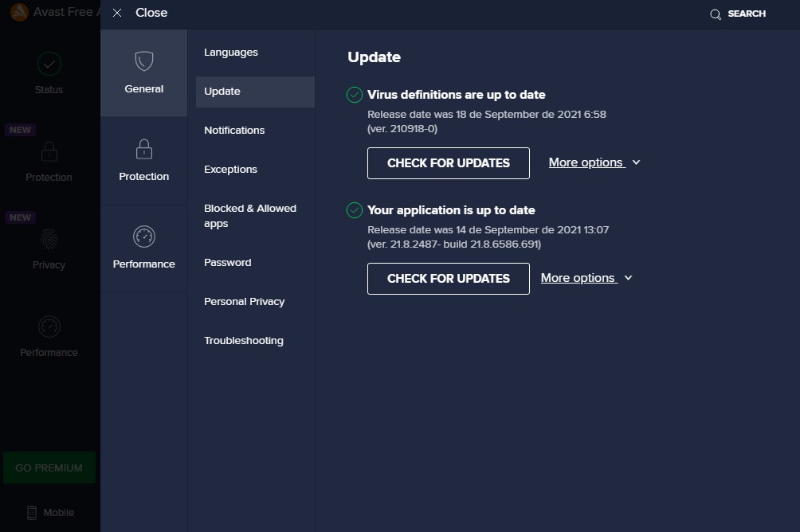This screenshot has height=532, width=800.
Task: Click the Protection padlock icon in settings
Action: tap(144, 149)
